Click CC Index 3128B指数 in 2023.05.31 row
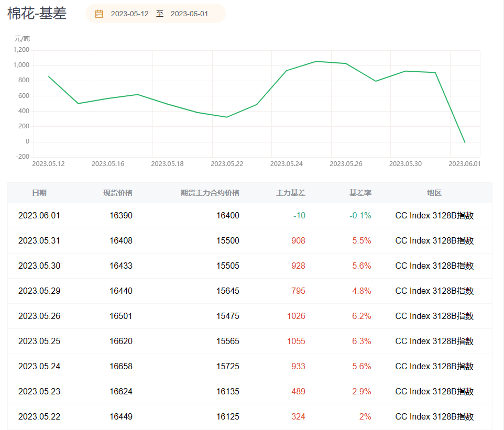The height and width of the screenshot is (430, 504). (x=434, y=240)
